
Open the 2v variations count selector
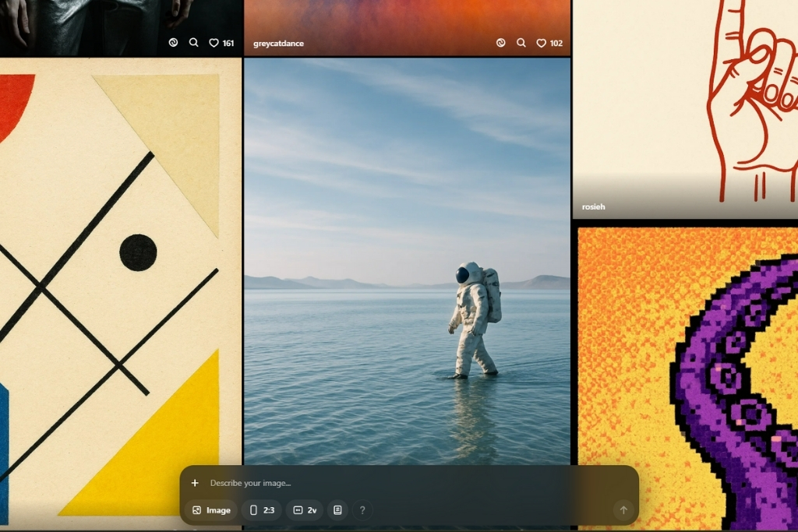tap(305, 510)
